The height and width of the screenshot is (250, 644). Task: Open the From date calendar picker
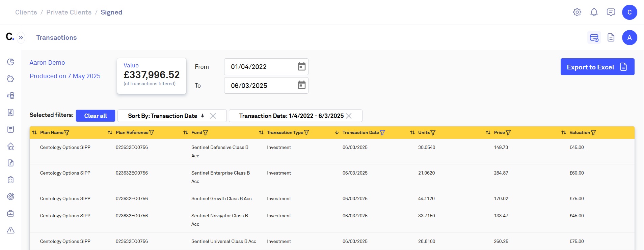[x=301, y=67]
